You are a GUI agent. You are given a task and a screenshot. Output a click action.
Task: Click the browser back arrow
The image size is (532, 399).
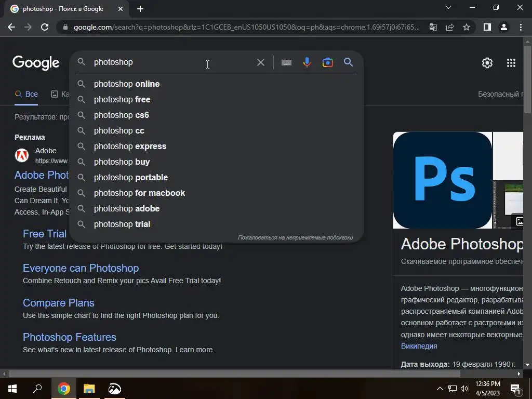click(11, 27)
